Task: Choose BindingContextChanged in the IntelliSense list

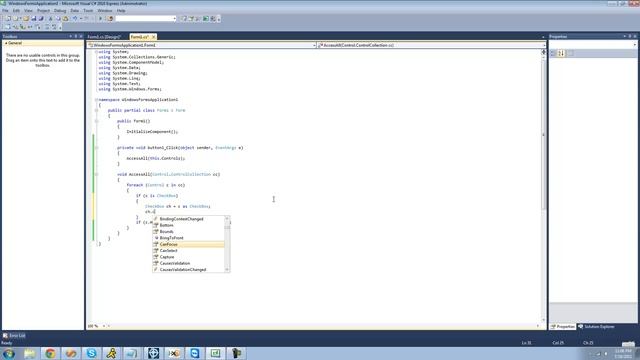Action: click(181, 219)
